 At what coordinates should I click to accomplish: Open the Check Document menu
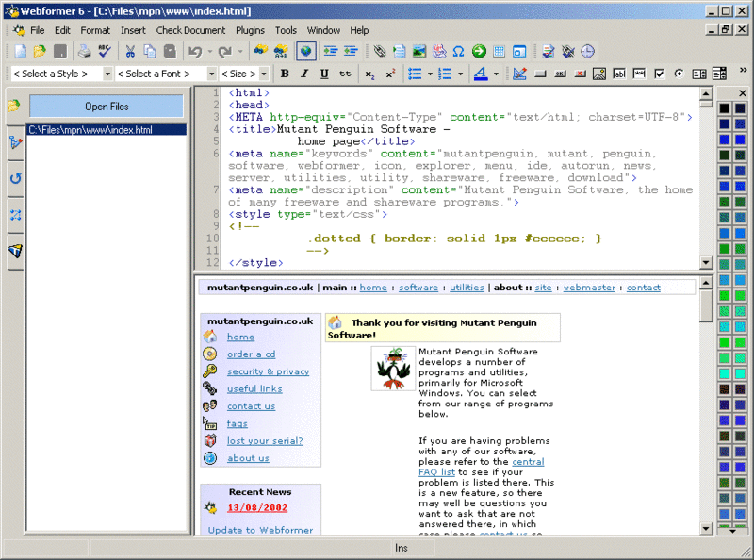click(x=190, y=30)
